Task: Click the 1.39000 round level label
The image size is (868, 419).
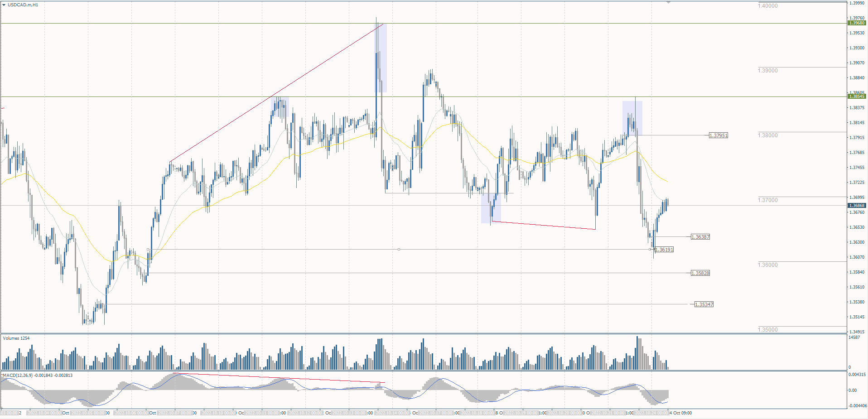Action: (768, 71)
